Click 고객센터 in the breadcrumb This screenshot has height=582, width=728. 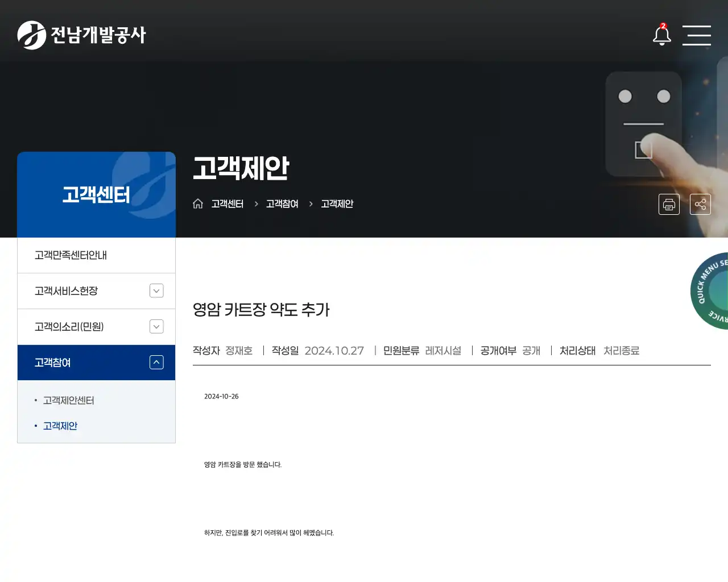point(227,203)
